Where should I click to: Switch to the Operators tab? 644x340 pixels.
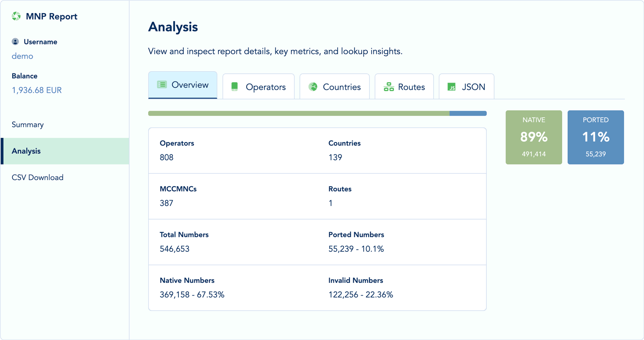[x=258, y=86]
